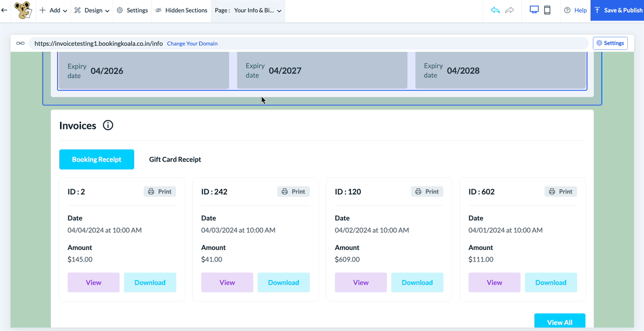This screenshot has width=644, height=331.
Task: Click the Change Your Domain link
Action: pyautogui.click(x=192, y=44)
